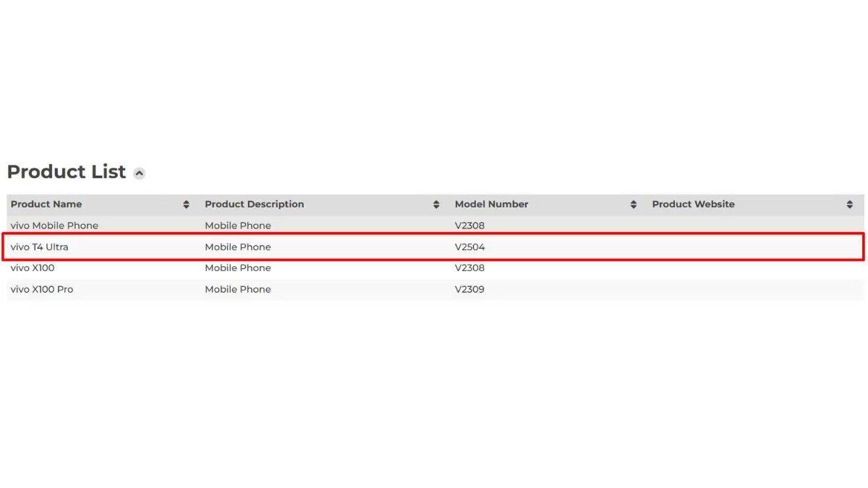Sort by Product Description column arrows
This screenshot has width=868, height=488.
pos(436,205)
